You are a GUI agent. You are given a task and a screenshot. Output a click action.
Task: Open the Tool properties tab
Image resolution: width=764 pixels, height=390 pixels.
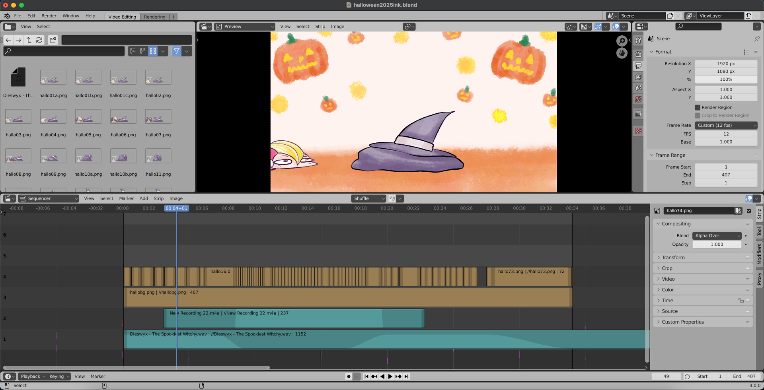(x=639, y=41)
